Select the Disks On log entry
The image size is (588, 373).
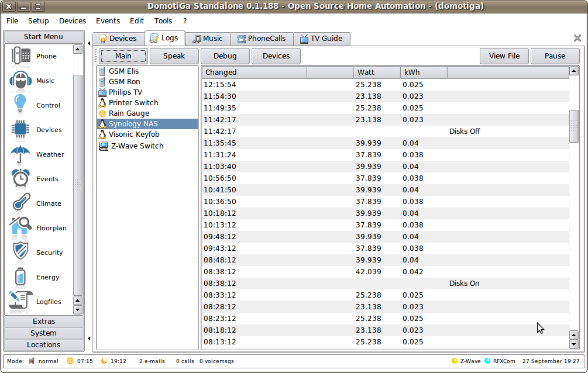pyautogui.click(x=386, y=284)
